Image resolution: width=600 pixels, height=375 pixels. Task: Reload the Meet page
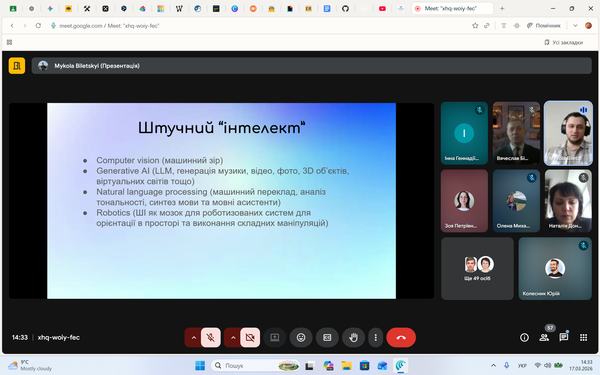click(x=38, y=26)
